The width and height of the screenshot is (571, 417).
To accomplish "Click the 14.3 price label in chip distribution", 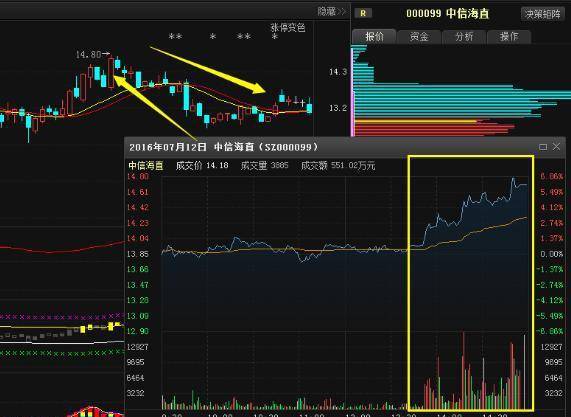I will (x=338, y=72).
